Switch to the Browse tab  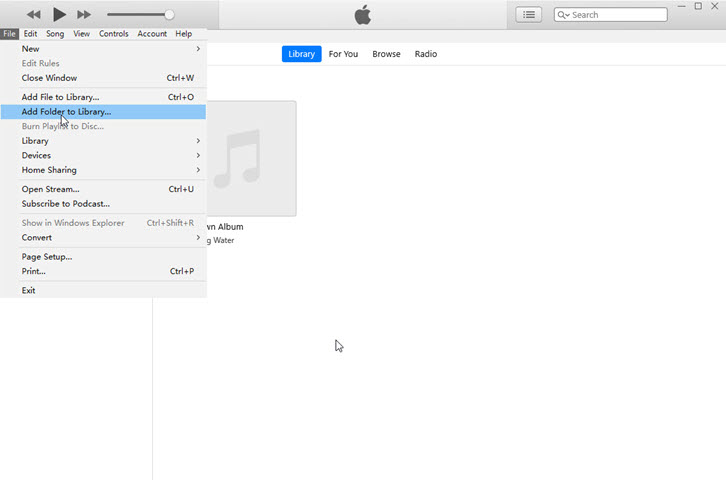pos(386,54)
